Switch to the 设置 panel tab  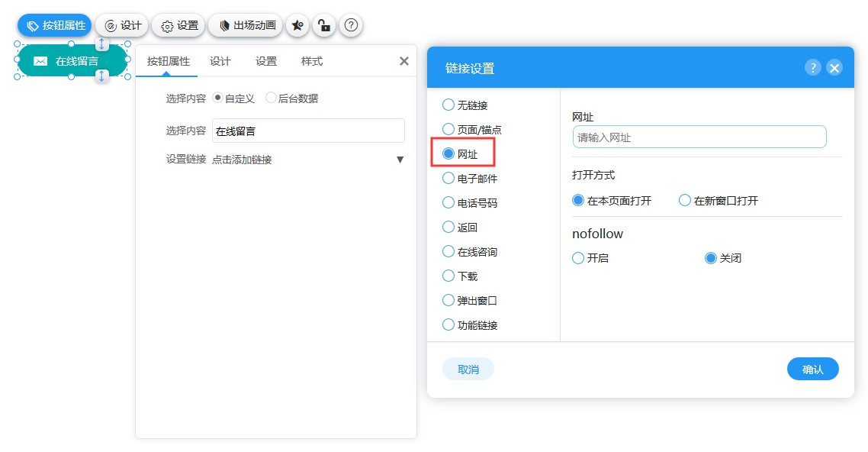[x=265, y=62]
